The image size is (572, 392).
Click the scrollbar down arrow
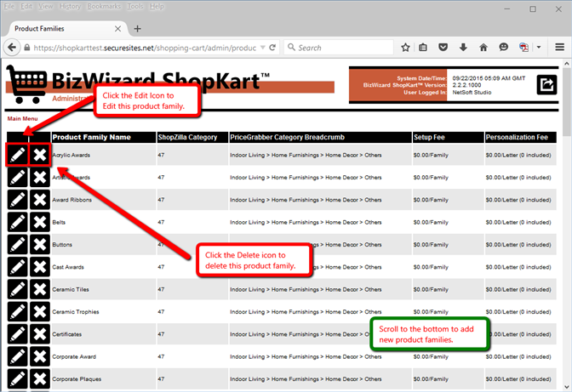[x=567, y=387]
